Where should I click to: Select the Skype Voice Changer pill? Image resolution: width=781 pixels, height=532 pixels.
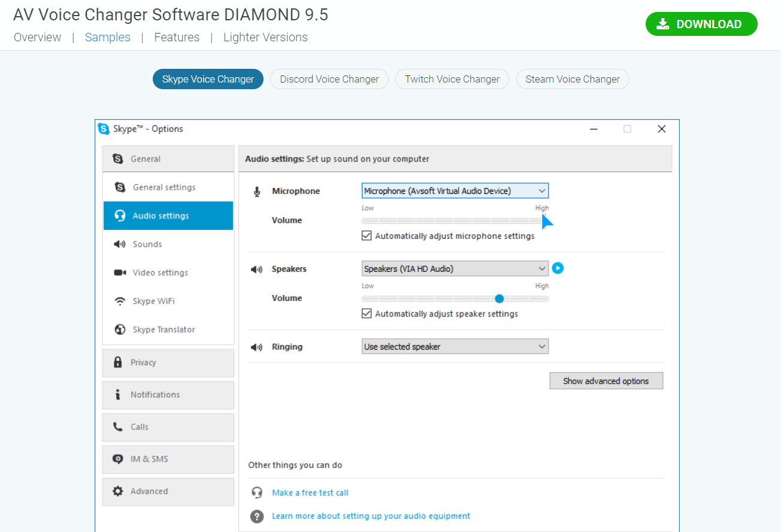click(208, 79)
